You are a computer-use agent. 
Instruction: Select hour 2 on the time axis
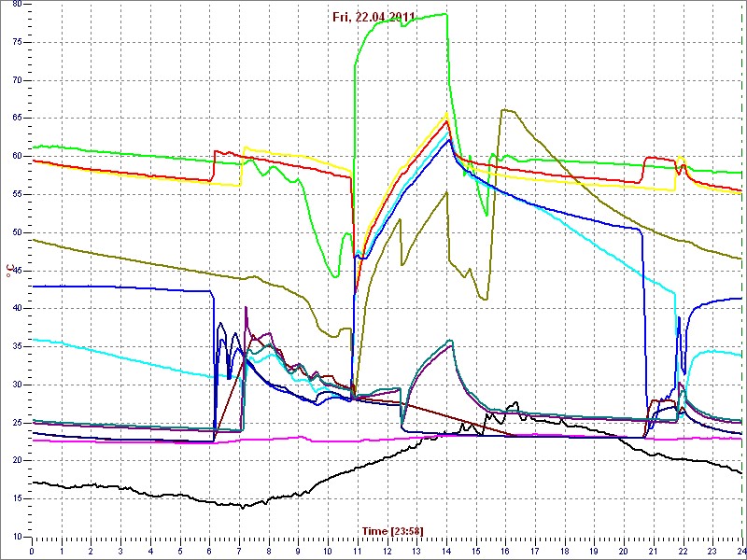click(x=91, y=551)
